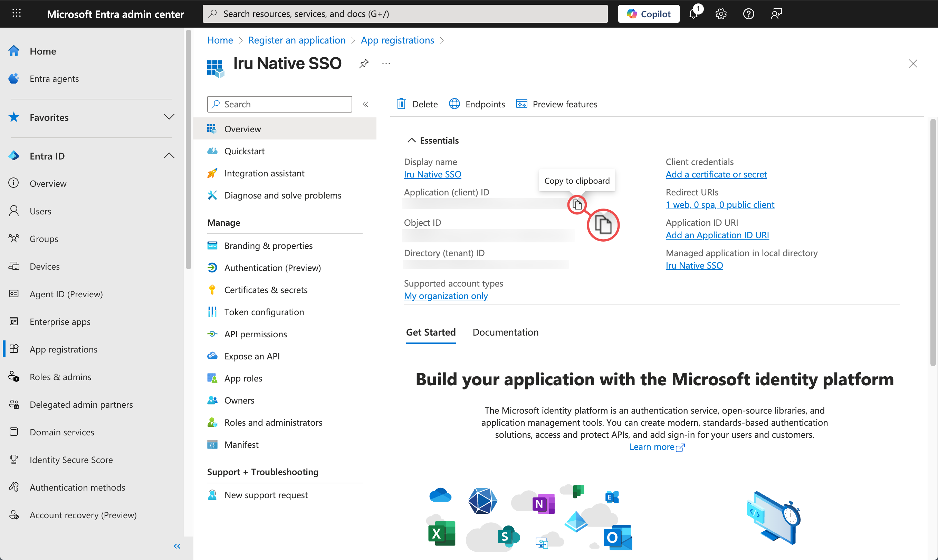Click Add an Application ID URI
This screenshot has height=560, width=938.
pos(717,235)
